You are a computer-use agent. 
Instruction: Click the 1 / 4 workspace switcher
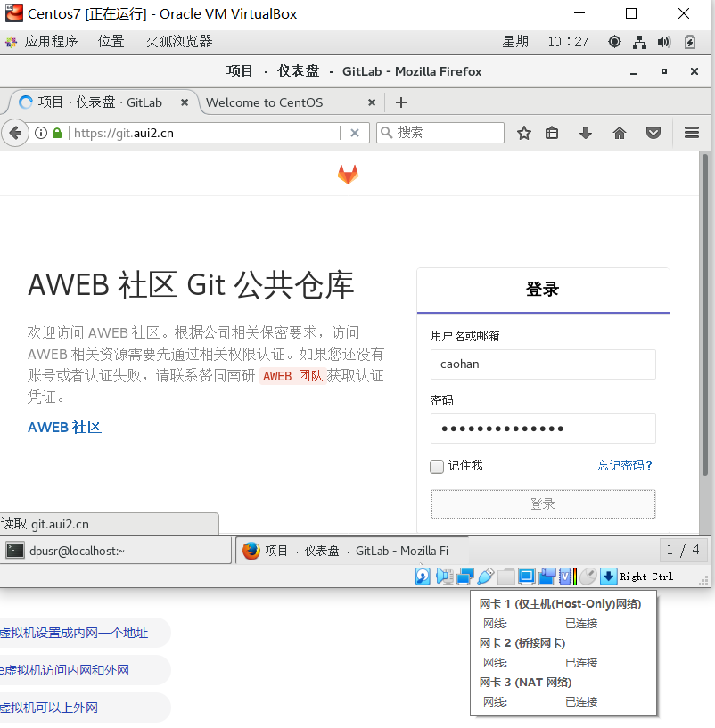(x=683, y=550)
